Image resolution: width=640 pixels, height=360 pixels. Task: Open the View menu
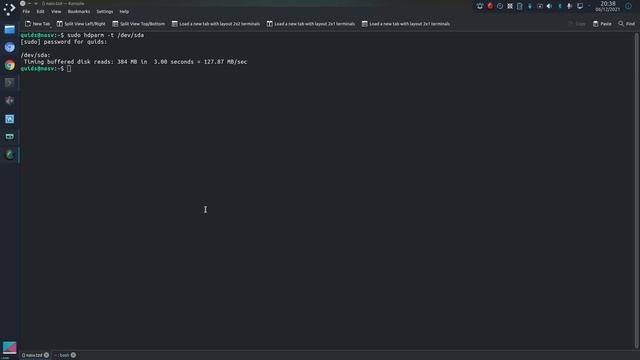56,11
